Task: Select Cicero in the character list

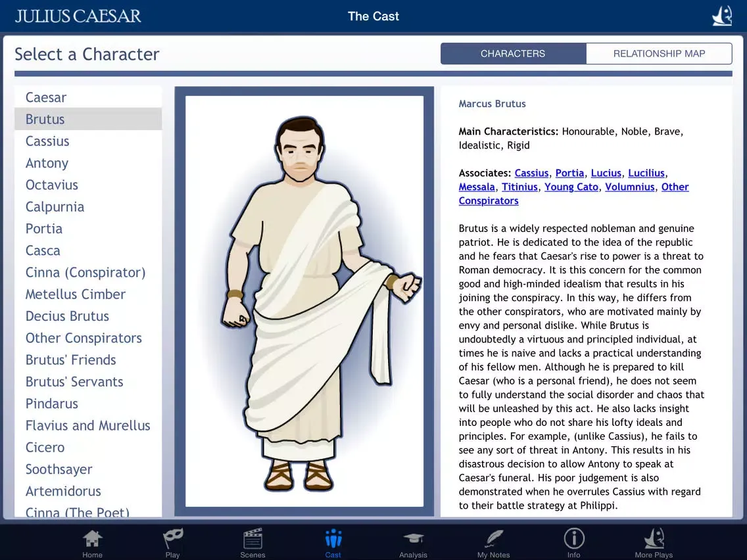Action: click(x=88, y=448)
